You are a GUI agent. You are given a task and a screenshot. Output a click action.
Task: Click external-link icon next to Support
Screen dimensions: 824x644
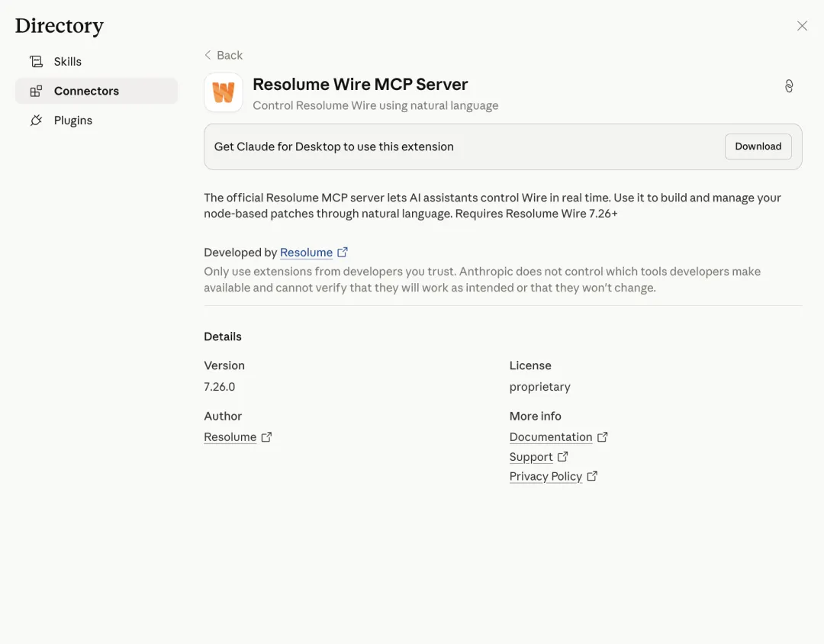coord(562,457)
